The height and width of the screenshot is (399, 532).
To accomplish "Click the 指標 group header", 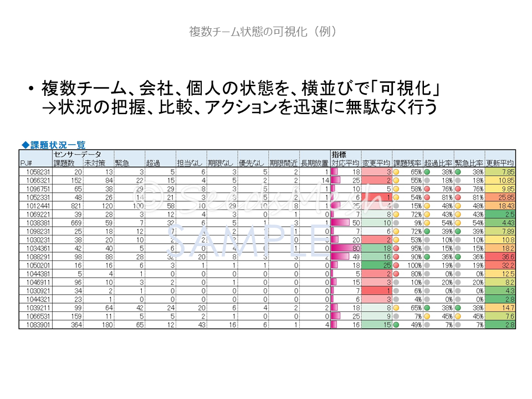I will click(x=339, y=155).
